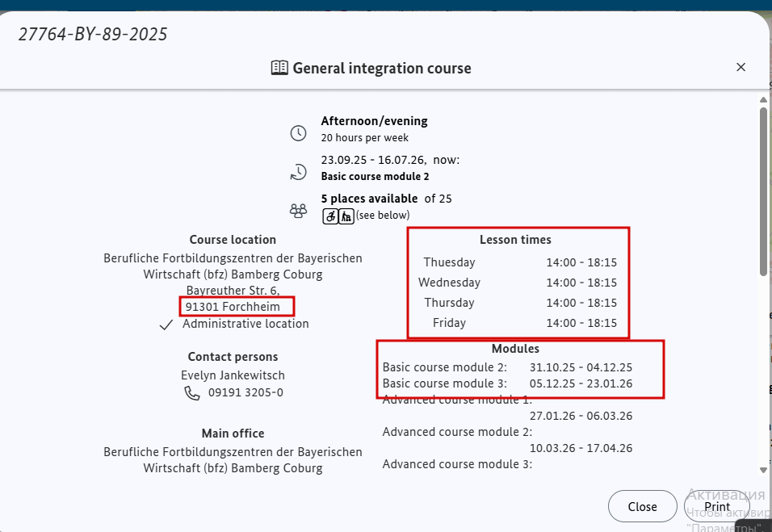Click the date range 10.03.26 - 17.04.26
This screenshot has width=772, height=532.
(x=581, y=448)
